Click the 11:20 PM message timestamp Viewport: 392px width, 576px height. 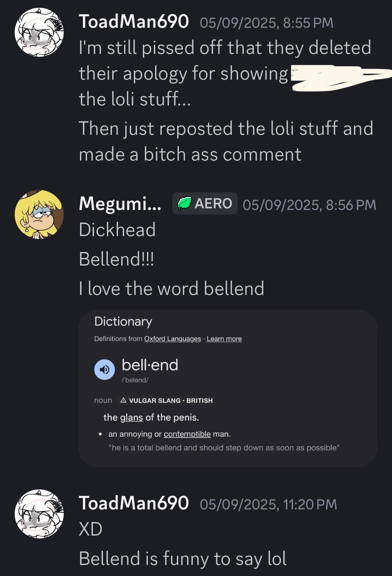[x=269, y=505]
